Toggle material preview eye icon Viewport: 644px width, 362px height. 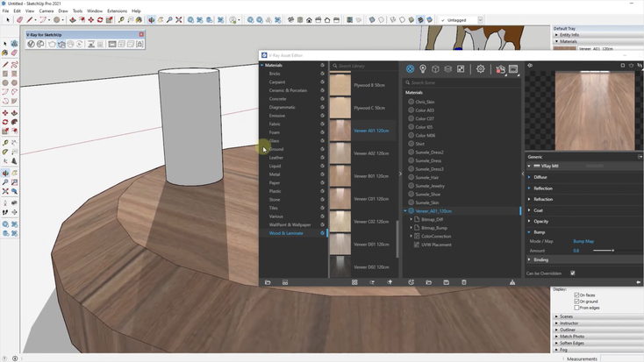tap(530, 65)
